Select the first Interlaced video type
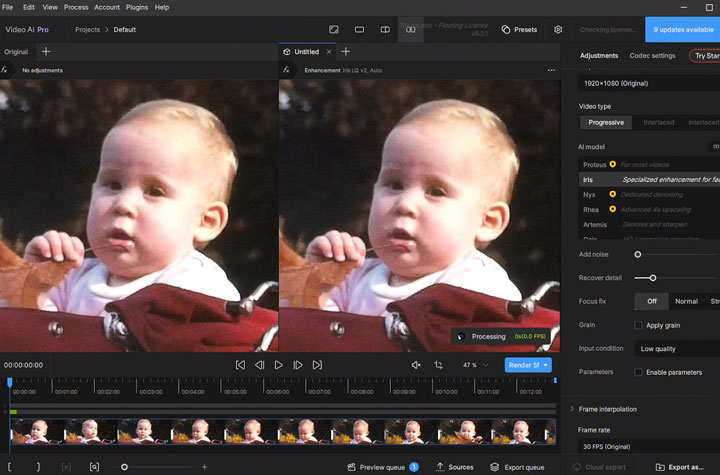The width and height of the screenshot is (720, 475). (658, 122)
